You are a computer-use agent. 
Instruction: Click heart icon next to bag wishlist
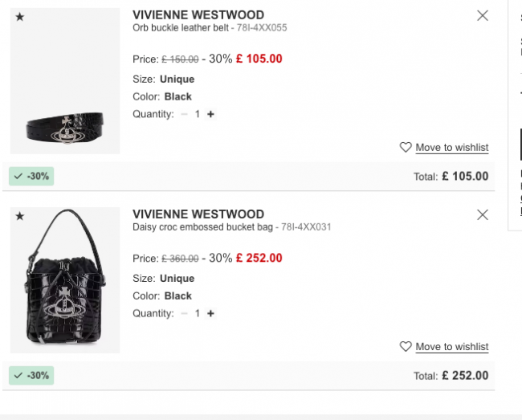coord(406,346)
